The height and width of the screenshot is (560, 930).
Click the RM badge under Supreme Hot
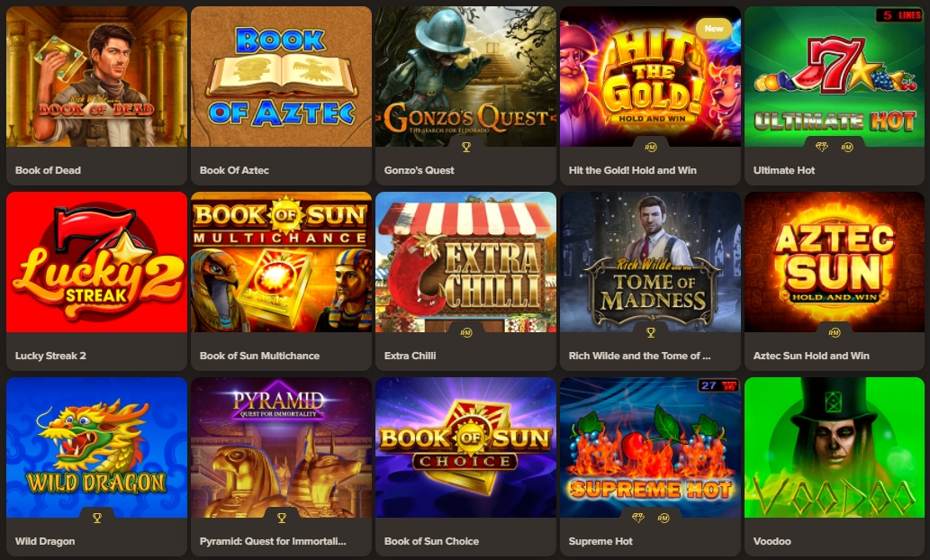[664, 518]
